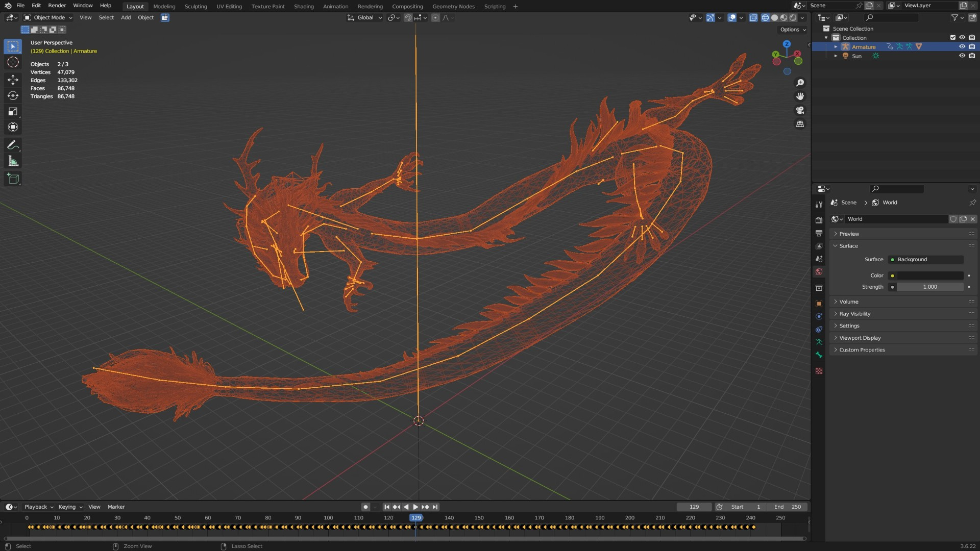Open the Render menu
This screenshot has height=551, width=980.
pos(57,6)
